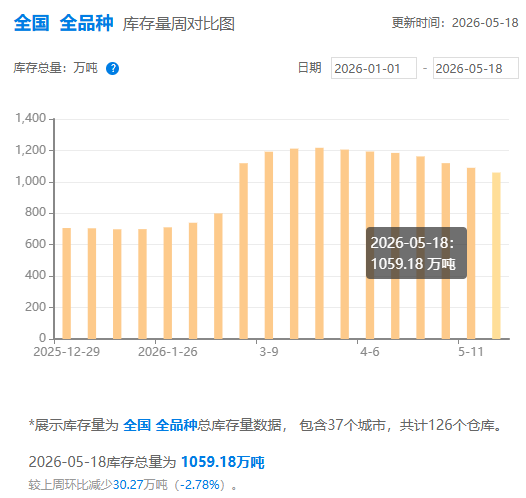The height and width of the screenshot is (498, 526).
Task: Select the highlighted 2026-05-18 bar
Action: [496, 256]
